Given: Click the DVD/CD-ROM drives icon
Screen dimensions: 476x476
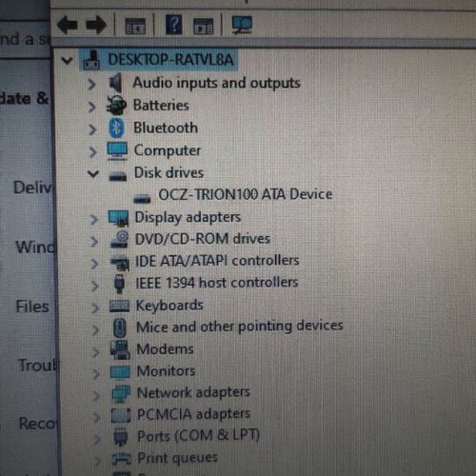Looking at the screenshot, I should click(x=119, y=240).
